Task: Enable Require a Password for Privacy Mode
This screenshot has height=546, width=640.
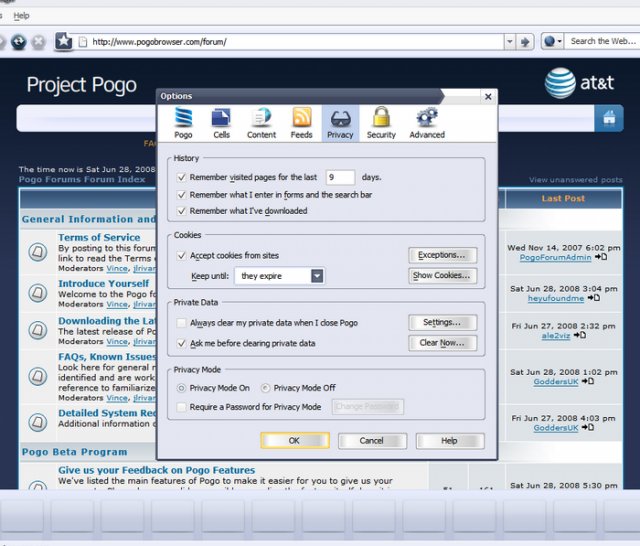Action: [182, 407]
